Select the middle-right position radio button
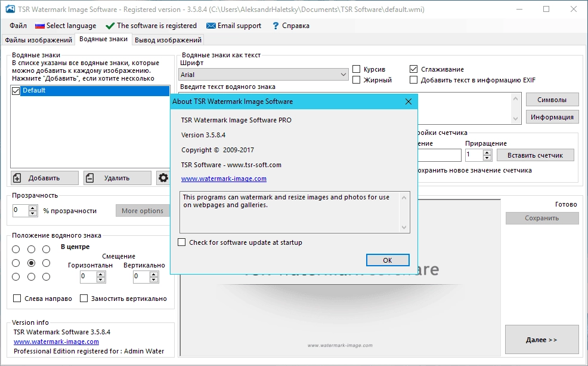This screenshot has height=366, width=588. [46, 263]
